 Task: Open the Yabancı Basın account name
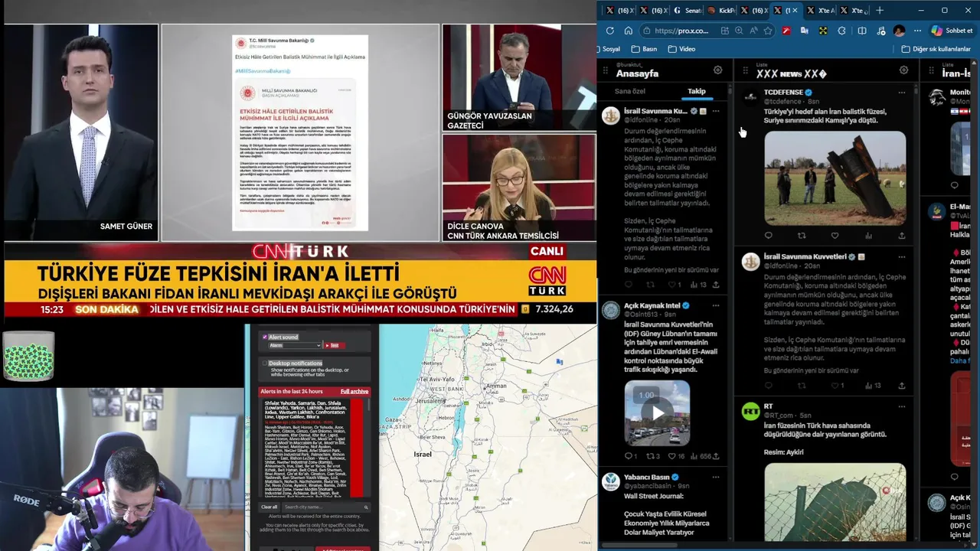[646, 477]
